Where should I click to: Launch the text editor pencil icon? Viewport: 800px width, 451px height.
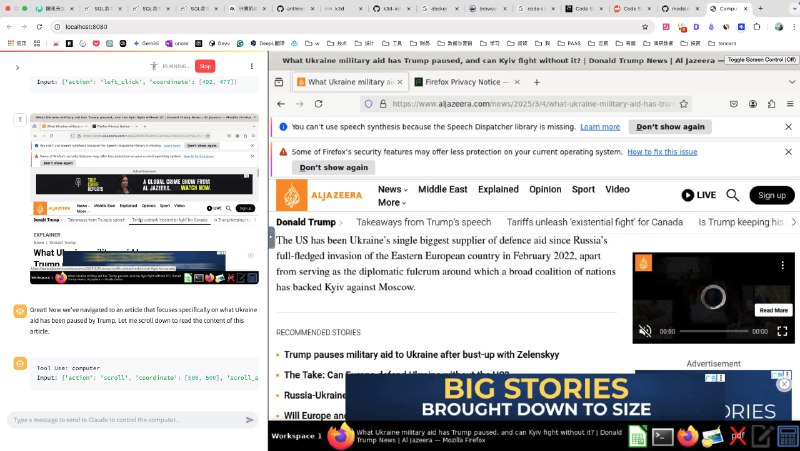click(762, 437)
